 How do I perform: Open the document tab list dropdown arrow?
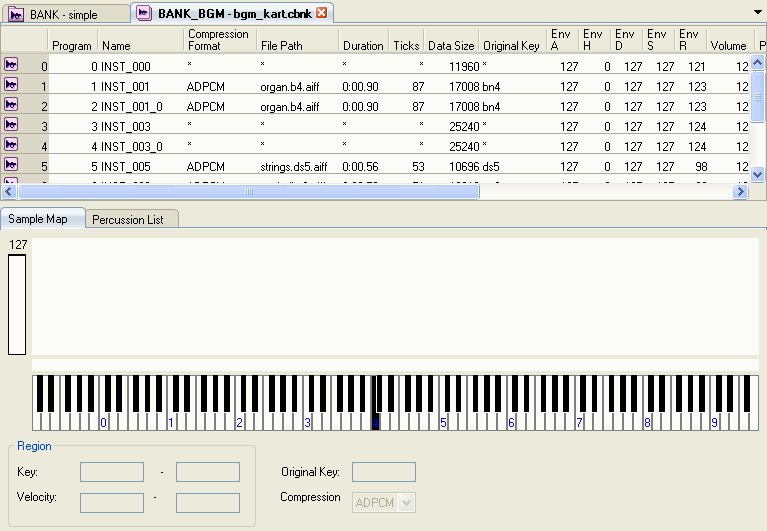tap(757, 11)
